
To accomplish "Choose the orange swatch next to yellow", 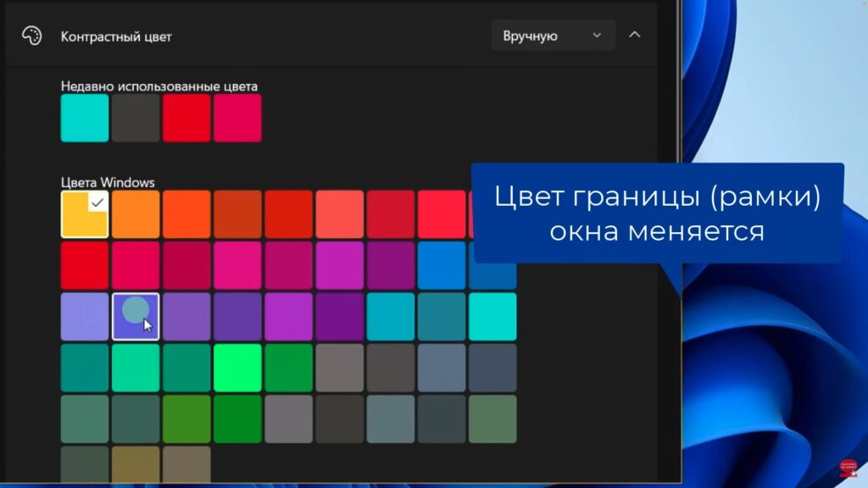I will tap(136, 214).
